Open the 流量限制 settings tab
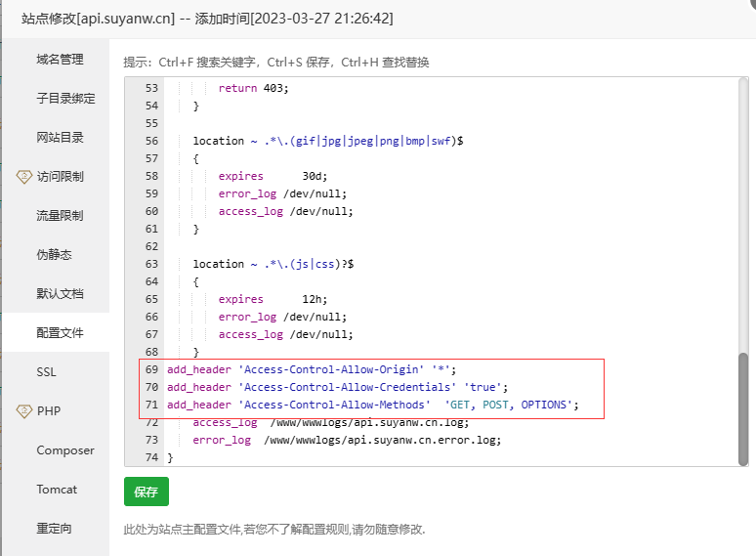 tap(60, 216)
